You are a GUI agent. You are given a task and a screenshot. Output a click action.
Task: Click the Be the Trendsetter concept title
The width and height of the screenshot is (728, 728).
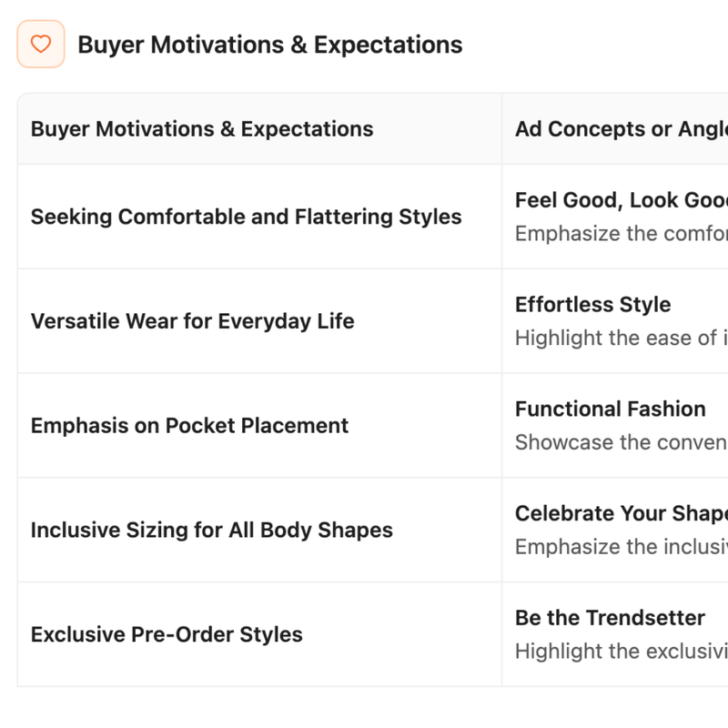coord(610,618)
